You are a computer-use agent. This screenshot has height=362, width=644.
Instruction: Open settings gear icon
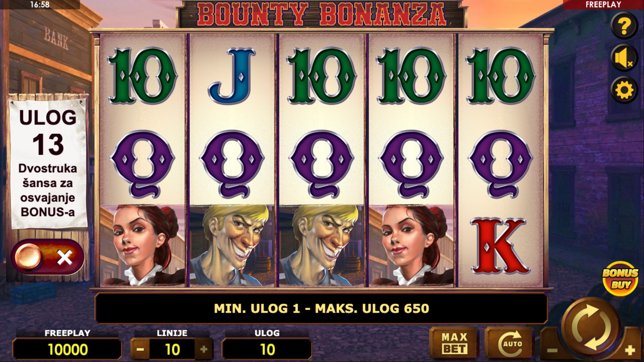624,90
